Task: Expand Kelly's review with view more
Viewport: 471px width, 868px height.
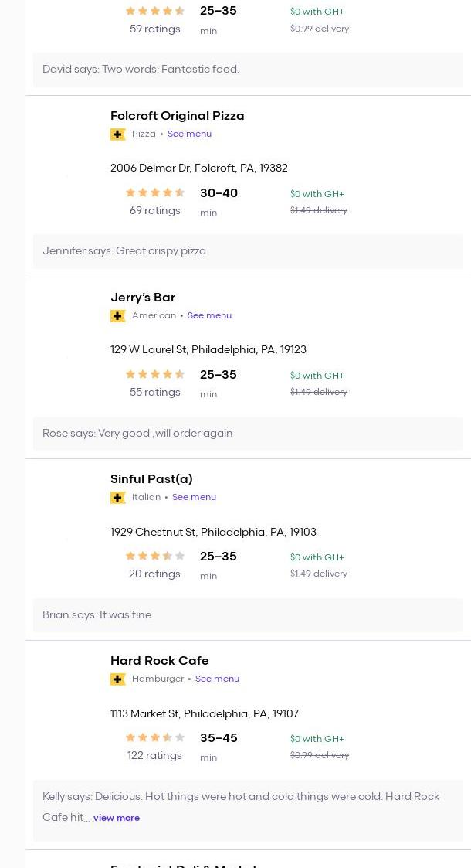Action: pos(117,818)
